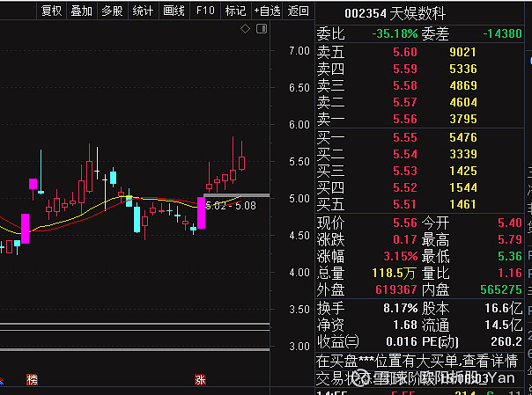
Task: Click the 涨 marker below the chart
Action: click(x=200, y=380)
